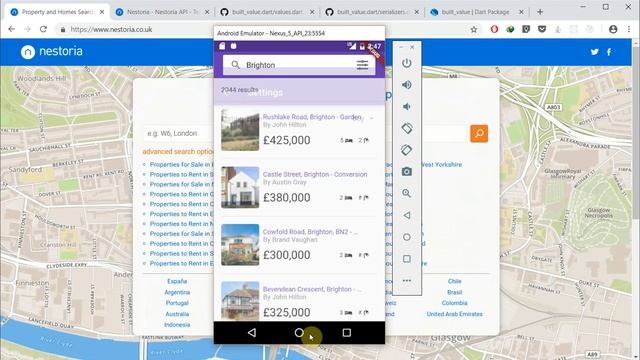Open Portugal country link
This screenshot has height=360, width=640.
pos(177,303)
